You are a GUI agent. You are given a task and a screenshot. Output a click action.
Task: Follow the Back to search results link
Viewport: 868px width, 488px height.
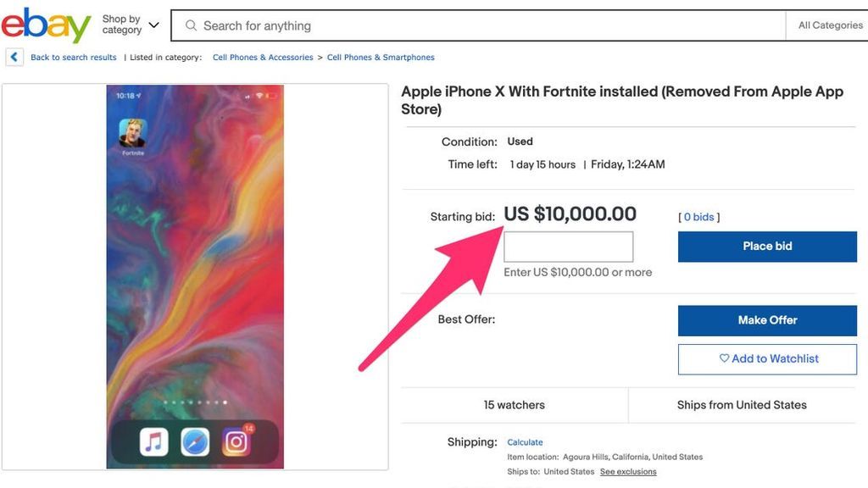tap(74, 58)
